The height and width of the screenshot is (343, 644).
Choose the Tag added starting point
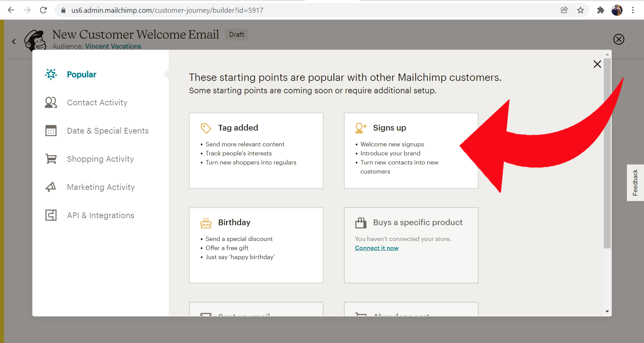(256, 151)
